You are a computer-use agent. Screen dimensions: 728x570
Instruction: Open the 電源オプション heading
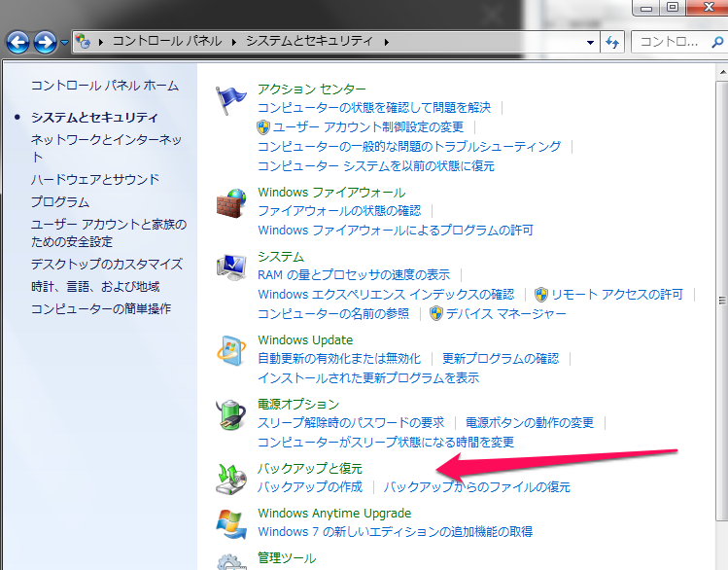(x=298, y=405)
